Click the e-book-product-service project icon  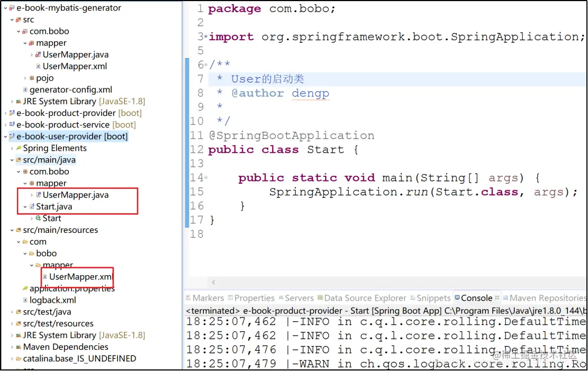tap(12, 124)
